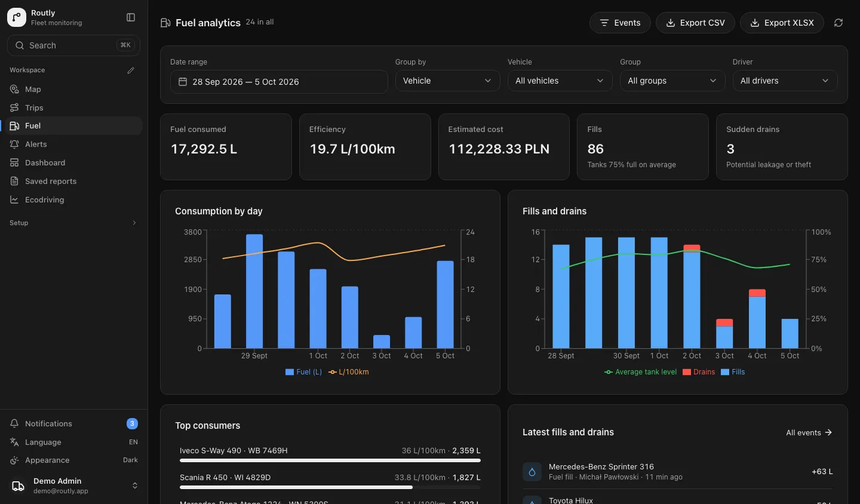Viewport: 860px width, 504px height.
Task: Click the refresh icon in header
Action: [x=838, y=23]
